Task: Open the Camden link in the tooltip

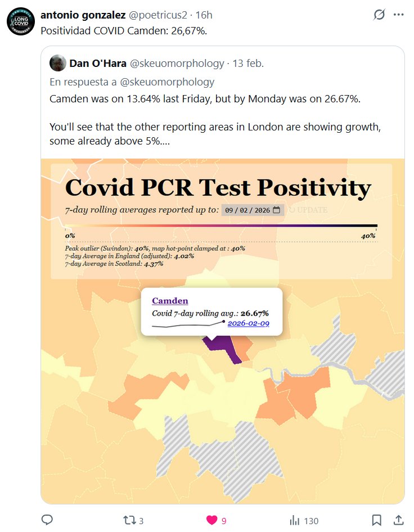Action: [170, 301]
